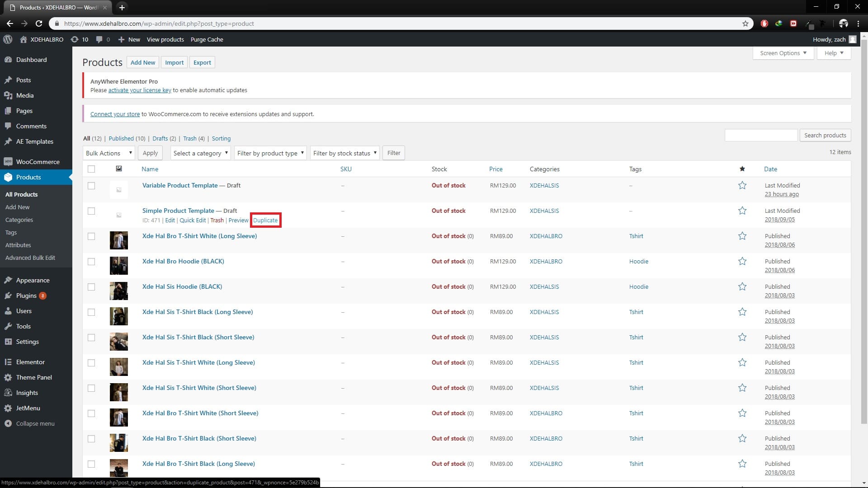The image size is (868, 488).
Task: Toggle featured star for Xde Hal Bro Hoodie (BLACK)
Action: click(x=742, y=261)
